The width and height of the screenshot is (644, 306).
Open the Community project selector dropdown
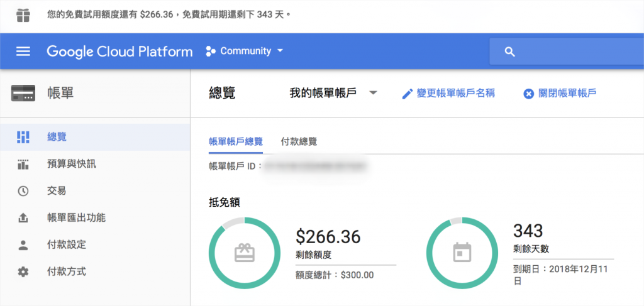coord(245,52)
